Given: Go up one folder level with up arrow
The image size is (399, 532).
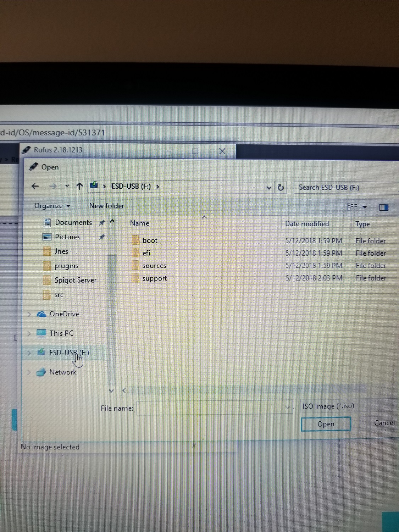Looking at the screenshot, I should coord(79,186).
